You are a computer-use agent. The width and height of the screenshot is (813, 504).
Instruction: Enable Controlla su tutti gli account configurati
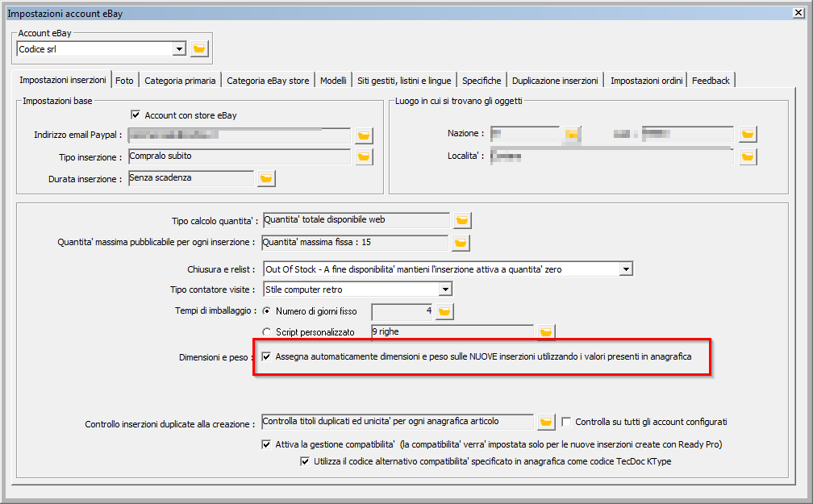(566, 422)
